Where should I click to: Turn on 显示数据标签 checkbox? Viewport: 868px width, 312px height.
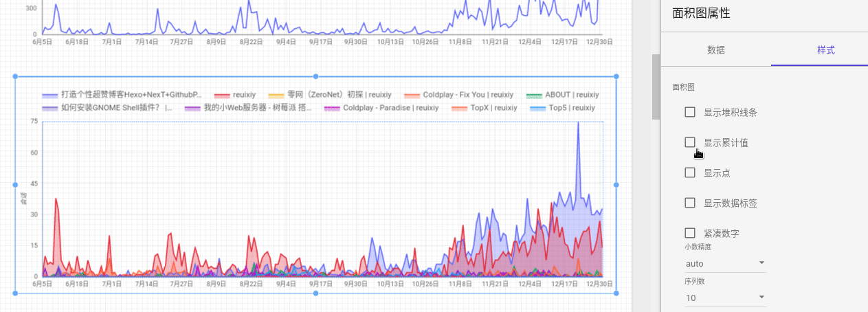690,203
